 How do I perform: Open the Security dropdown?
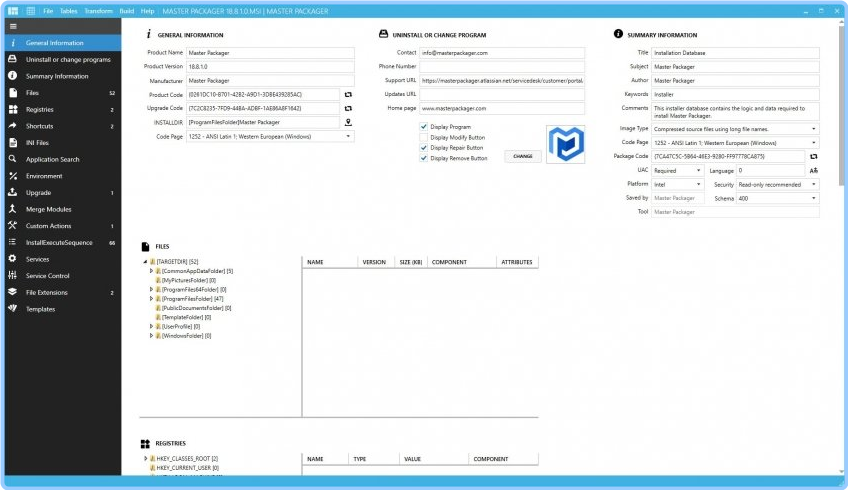[778, 184]
